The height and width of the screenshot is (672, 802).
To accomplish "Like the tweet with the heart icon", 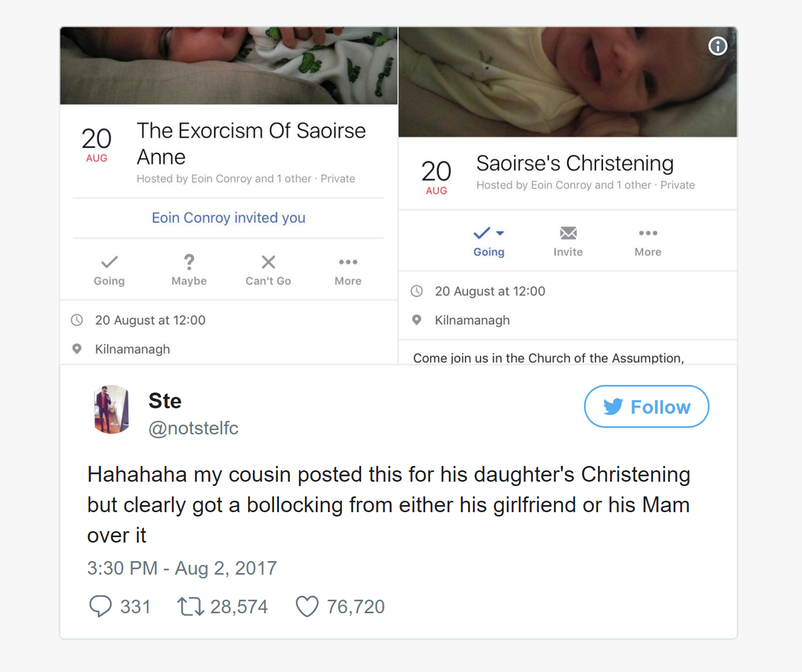I will (307, 606).
